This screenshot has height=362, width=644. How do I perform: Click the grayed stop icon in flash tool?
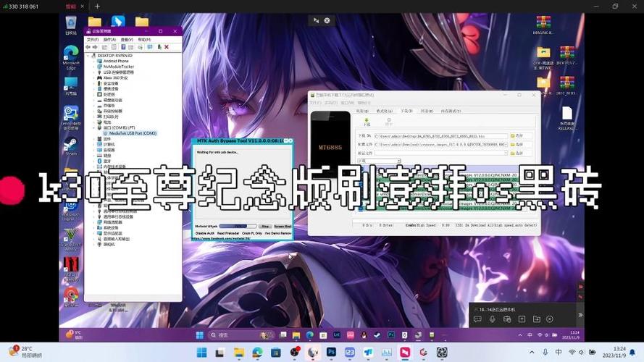tap(388, 122)
